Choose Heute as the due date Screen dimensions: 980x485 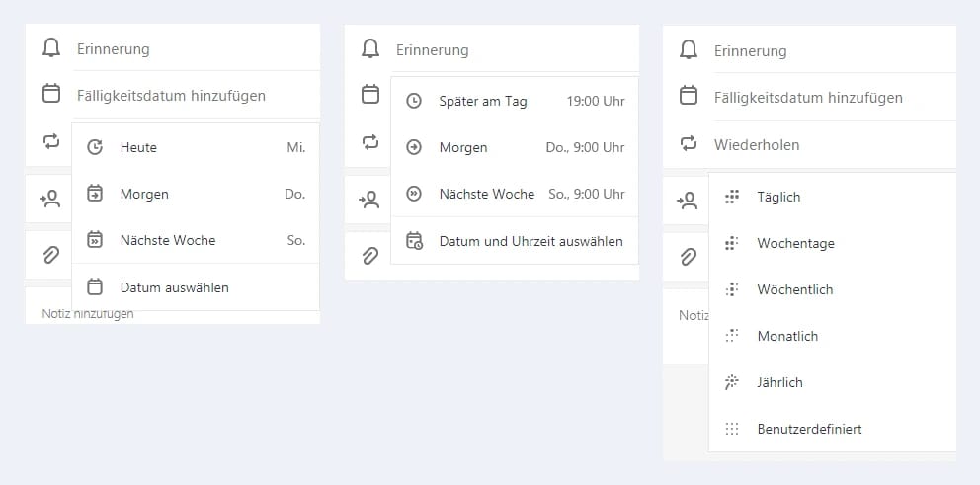point(196,147)
